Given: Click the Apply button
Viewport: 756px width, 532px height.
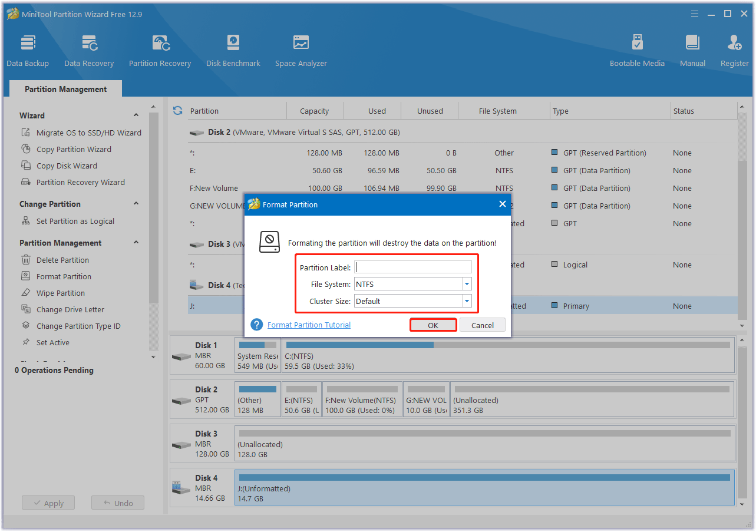Looking at the screenshot, I should [x=48, y=503].
